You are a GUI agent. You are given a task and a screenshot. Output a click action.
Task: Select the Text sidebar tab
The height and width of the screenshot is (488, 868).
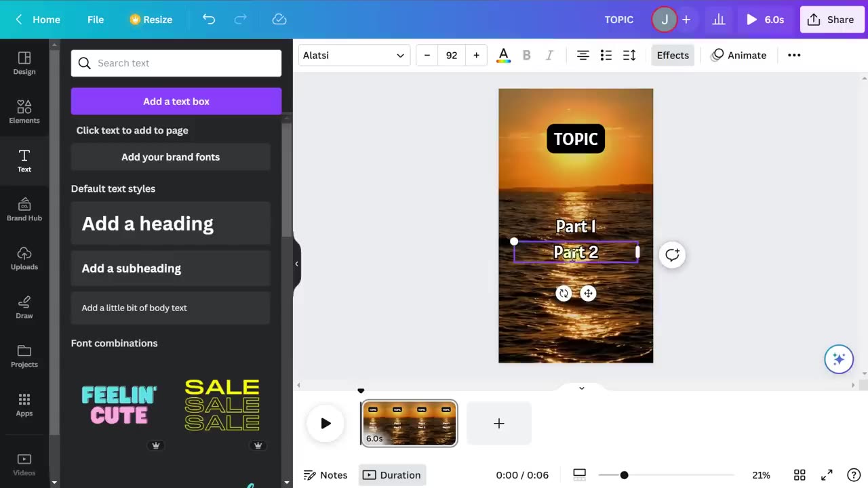[x=24, y=161]
